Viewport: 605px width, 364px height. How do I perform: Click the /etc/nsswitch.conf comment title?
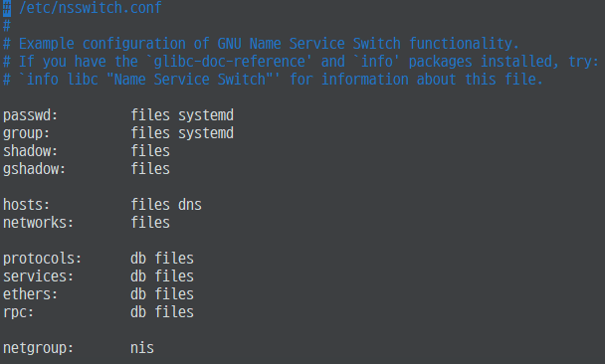click(x=91, y=7)
